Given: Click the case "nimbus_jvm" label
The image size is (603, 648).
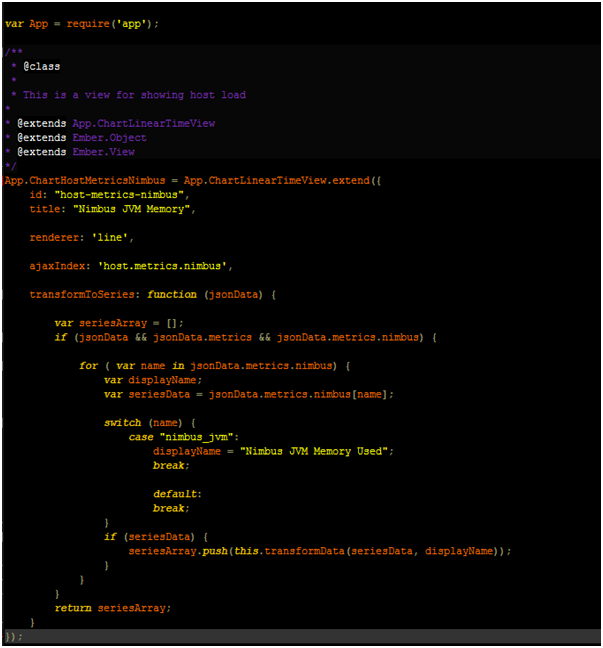Looking at the screenshot, I should [181, 437].
